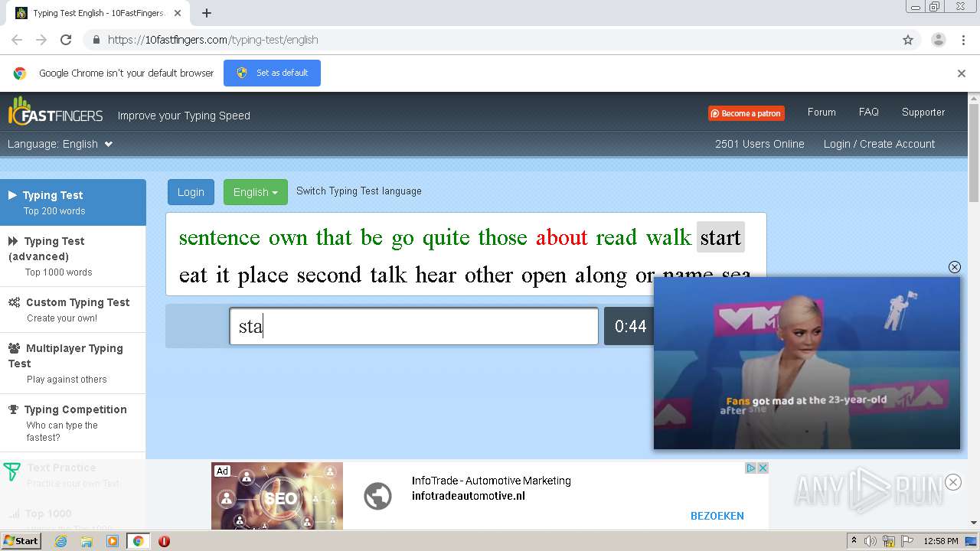Click the infotradeautomotive.nl ad link

[x=469, y=496]
